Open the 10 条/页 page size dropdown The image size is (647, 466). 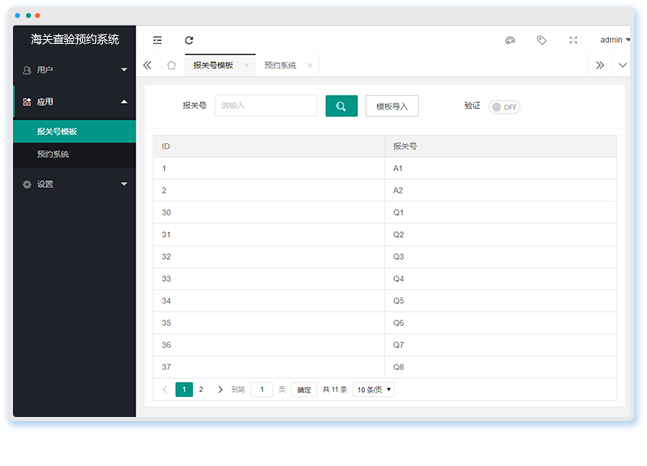[x=374, y=389]
